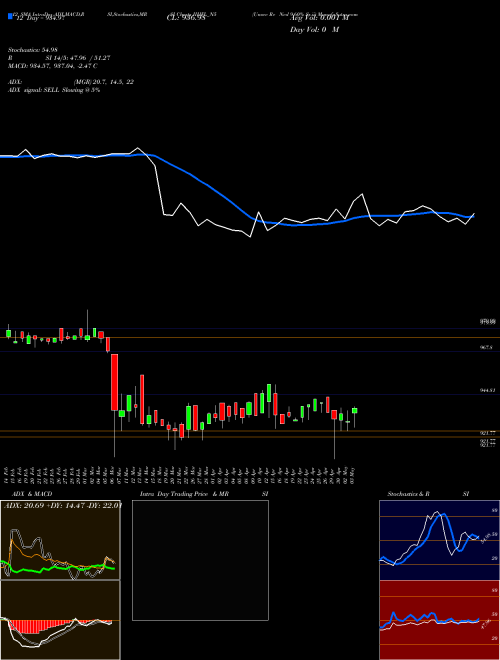Viewport: 500px width, 660px height.
Task: Click the 'Stochastics & R' panel title
Action: tap(408, 494)
